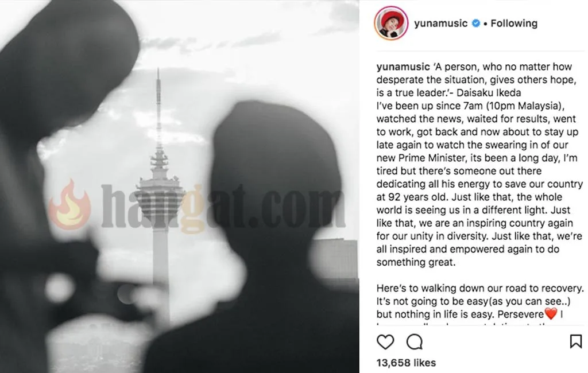This screenshot has height=373, width=588.
Task: Click the blue verified badge
Action: (476, 24)
